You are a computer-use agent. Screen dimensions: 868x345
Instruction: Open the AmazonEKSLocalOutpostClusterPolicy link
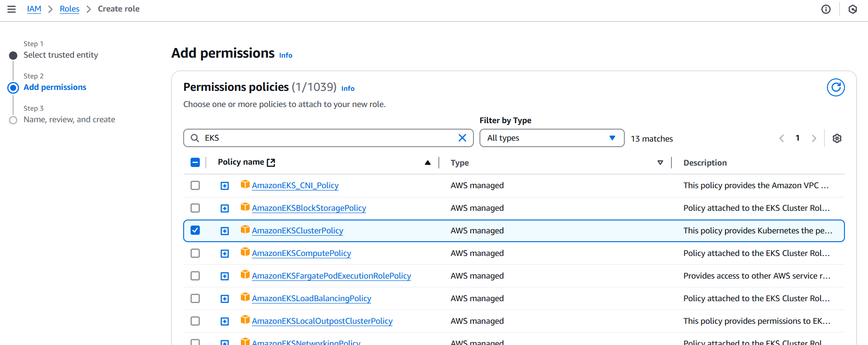(x=322, y=321)
